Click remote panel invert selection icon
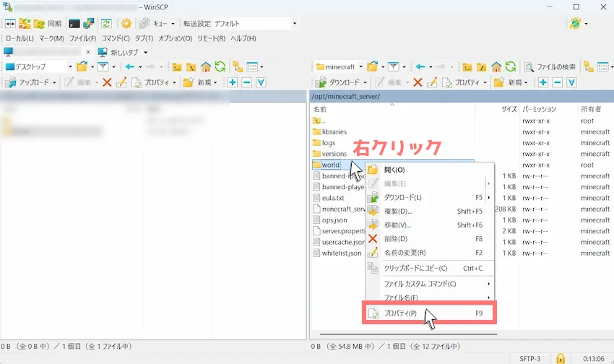Viewport: 614px width, 364px height. pos(571,82)
